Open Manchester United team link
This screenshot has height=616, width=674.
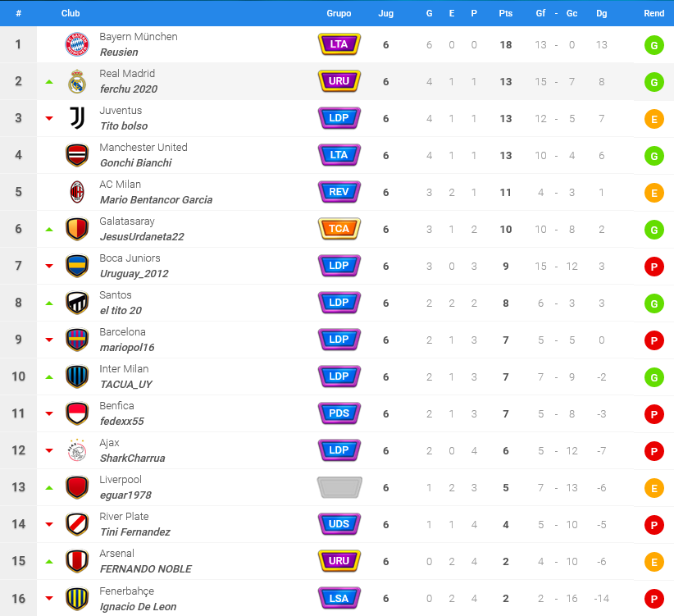point(143,148)
